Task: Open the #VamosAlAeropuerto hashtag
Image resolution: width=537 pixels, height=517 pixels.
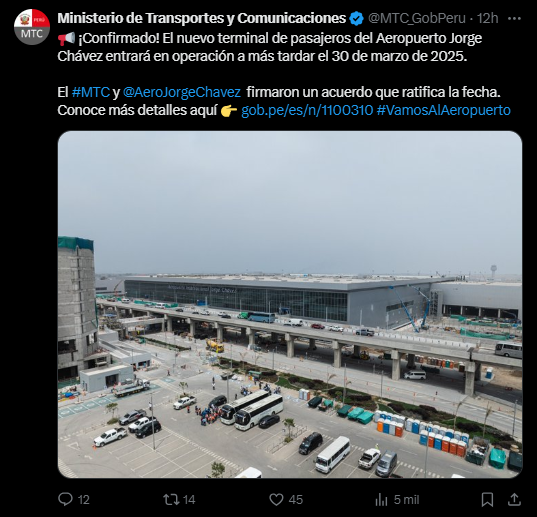Action: (x=444, y=110)
